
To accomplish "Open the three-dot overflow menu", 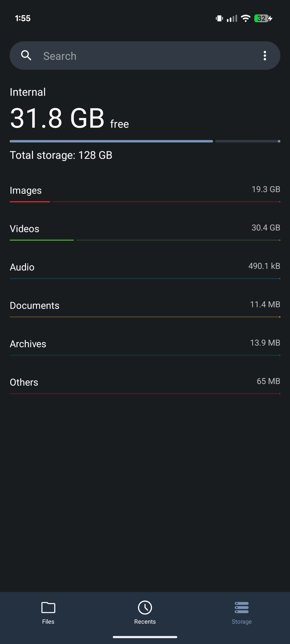I will pyautogui.click(x=265, y=56).
